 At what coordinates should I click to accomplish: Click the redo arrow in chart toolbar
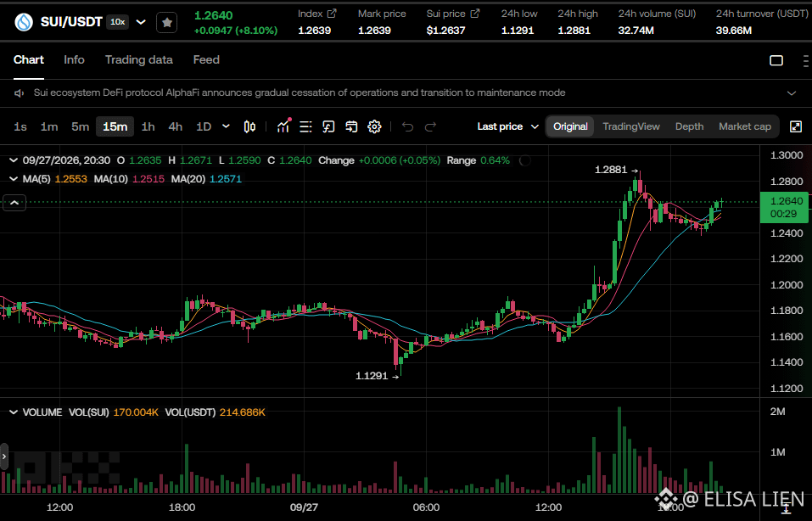tap(431, 127)
